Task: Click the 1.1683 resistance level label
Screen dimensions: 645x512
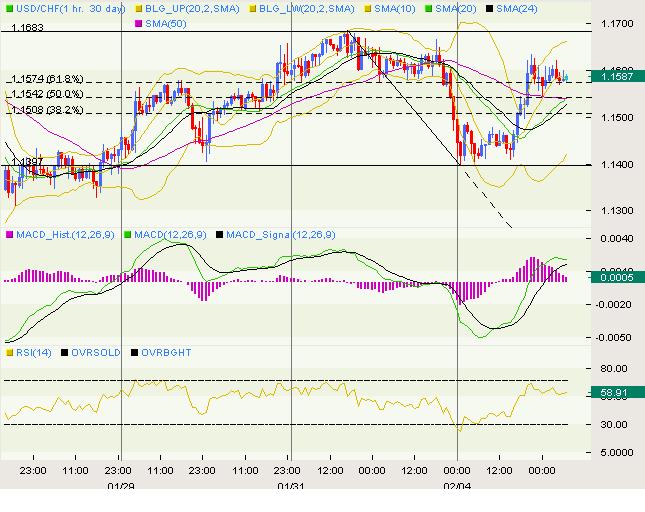Action: coord(27,28)
